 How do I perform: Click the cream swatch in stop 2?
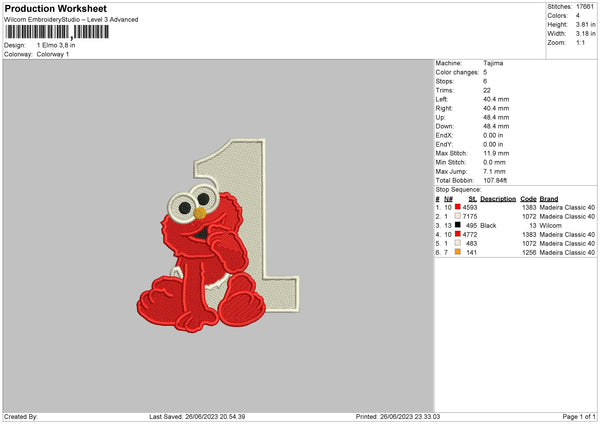(x=458, y=216)
